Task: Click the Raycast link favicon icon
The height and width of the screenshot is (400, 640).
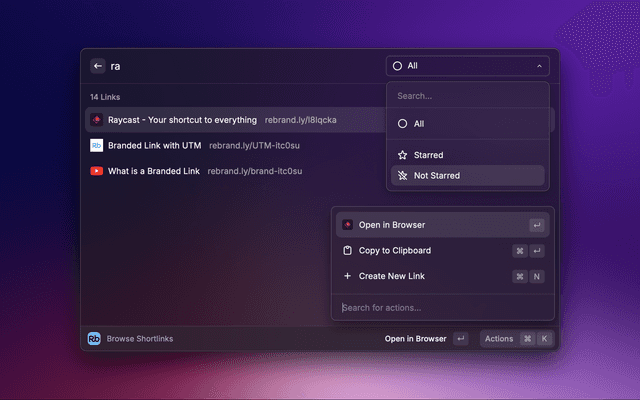Action: point(96,120)
